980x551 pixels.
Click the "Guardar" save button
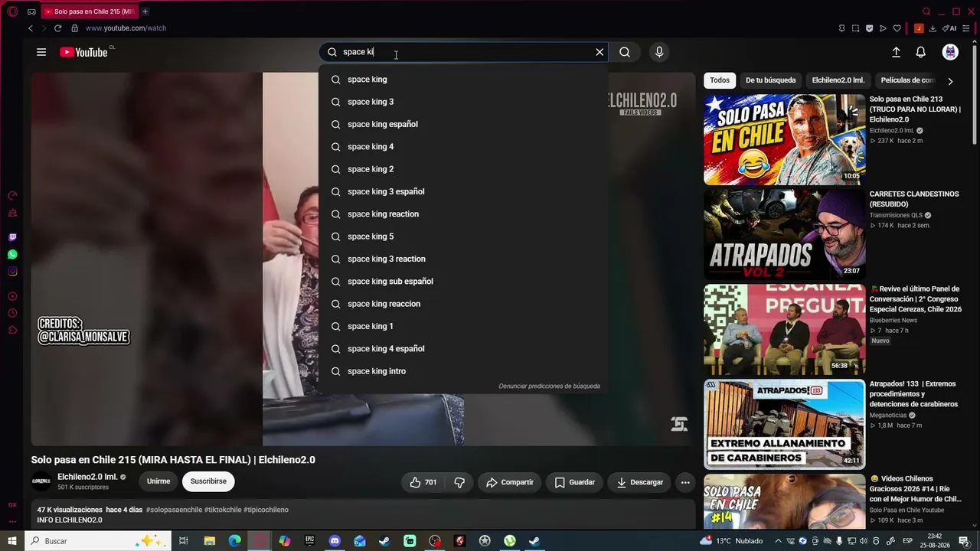(574, 482)
